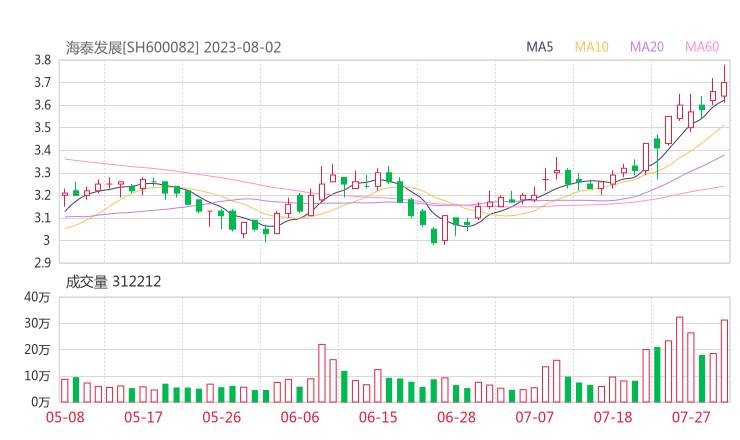Click the 2.9 price axis label
The image size is (740, 440).
42,262
